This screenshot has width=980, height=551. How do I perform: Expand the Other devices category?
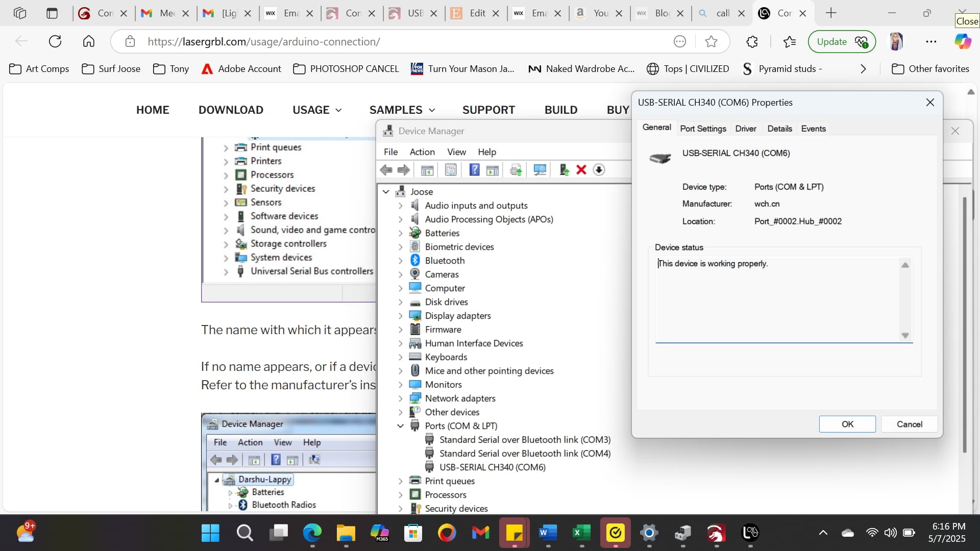400,412
